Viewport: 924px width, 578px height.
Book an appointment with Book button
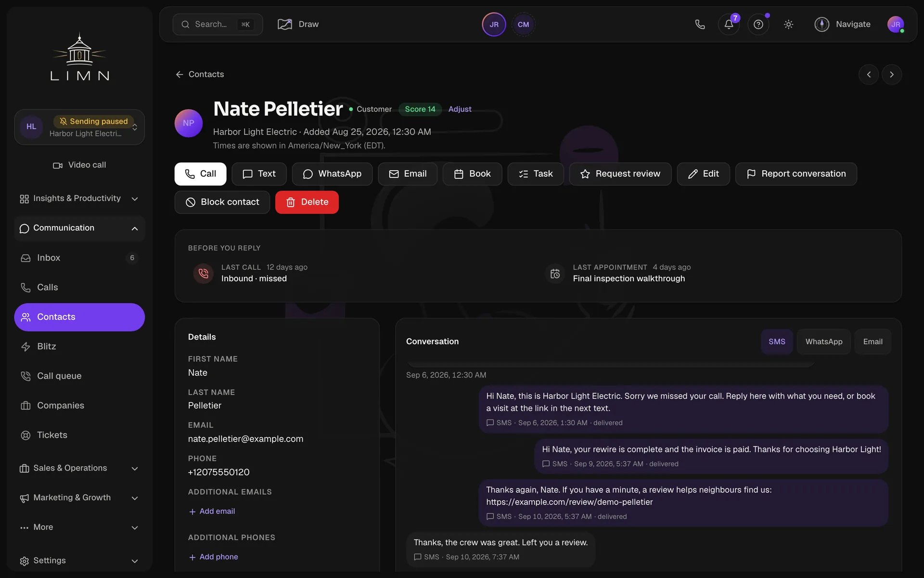[x=472, y=174]
